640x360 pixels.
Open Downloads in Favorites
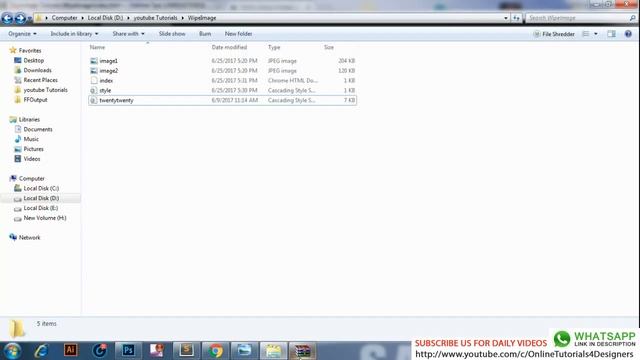coord(37,70)
